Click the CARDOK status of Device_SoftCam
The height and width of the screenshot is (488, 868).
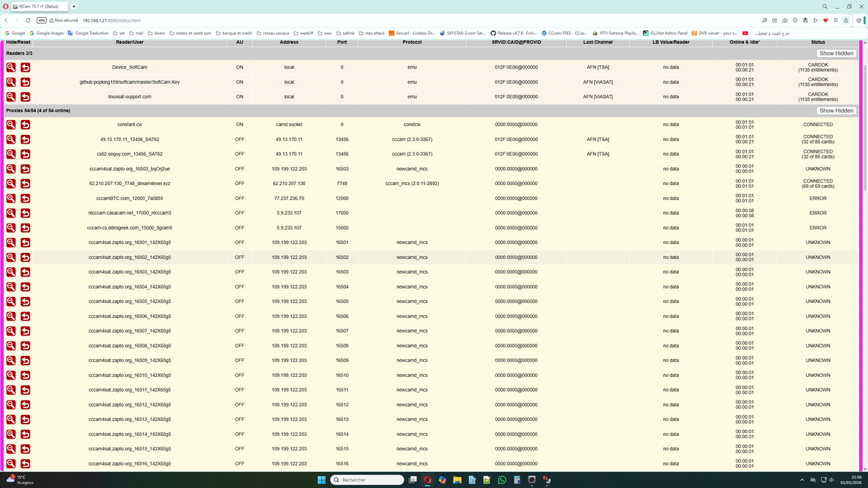tap(818, 67)
